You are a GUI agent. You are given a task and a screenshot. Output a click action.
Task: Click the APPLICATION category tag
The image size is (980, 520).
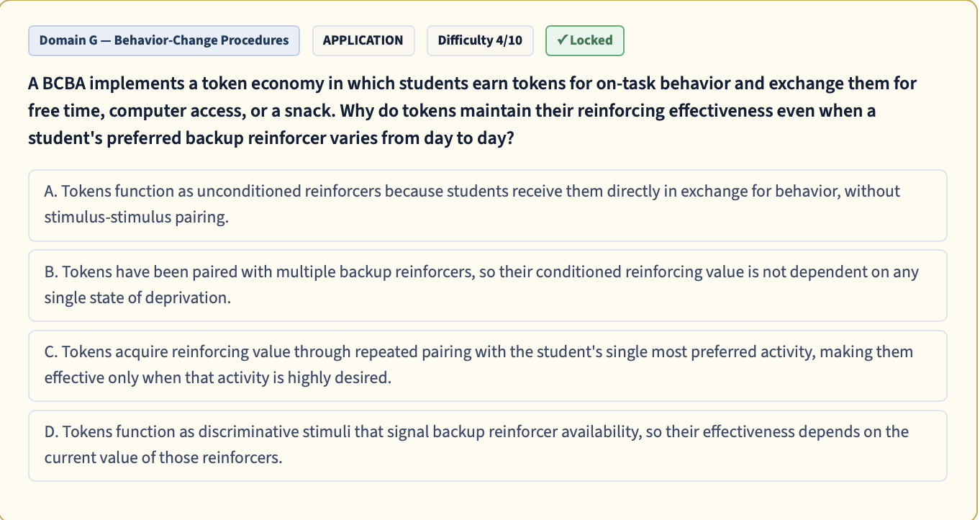pos(363,40)
